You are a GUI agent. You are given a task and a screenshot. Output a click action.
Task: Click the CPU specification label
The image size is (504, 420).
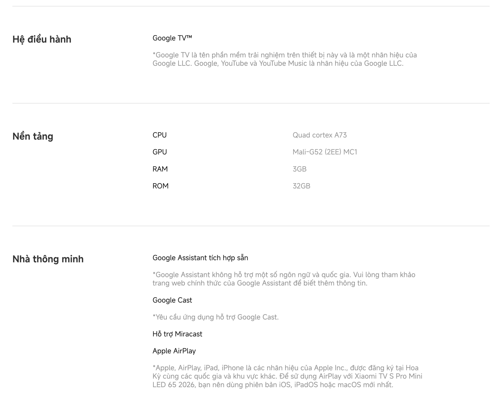pos(159,135)
